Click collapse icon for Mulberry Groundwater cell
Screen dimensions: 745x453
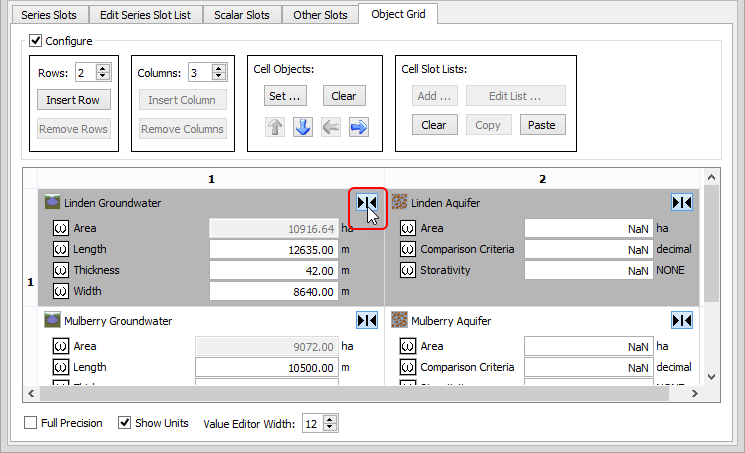point(367,321)
